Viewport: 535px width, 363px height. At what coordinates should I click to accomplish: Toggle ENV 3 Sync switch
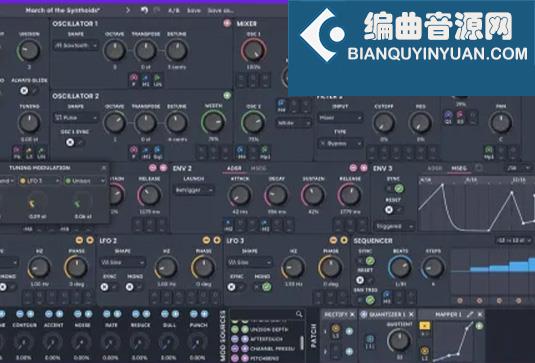click(x=394, y=188)
